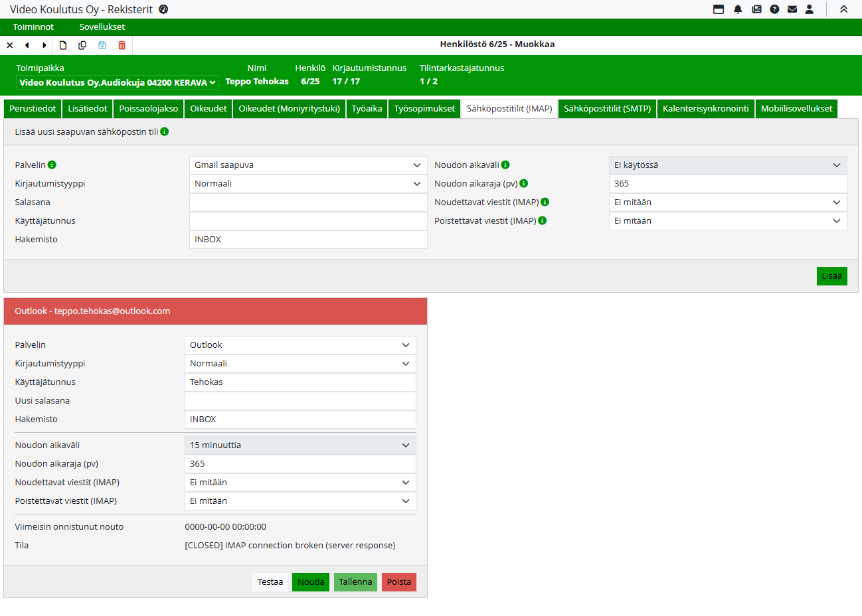Open notifications bell icon
The width and height of the screenshot is (862, 616).
click(x=738, y=9)
